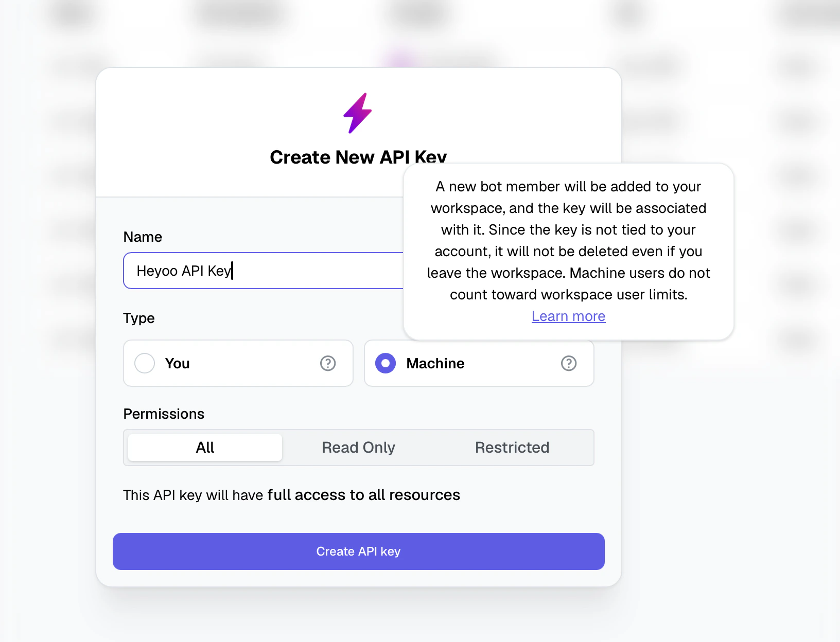Viewport: 840px width, 642px height.
Task: Click the full access description text
Action: click(x=291, y=495)
